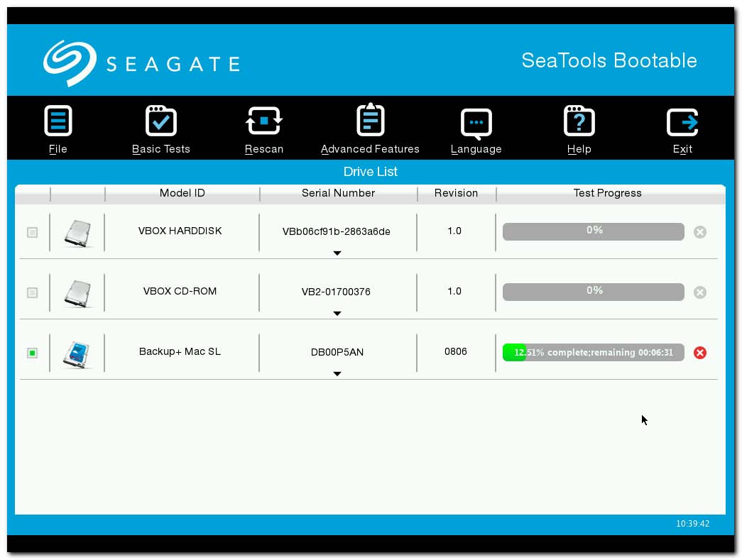This screenshot has height=560, width=742.
Task: Click the VBOX CD-ROM 0% progress bar
Action: point(594,292)
